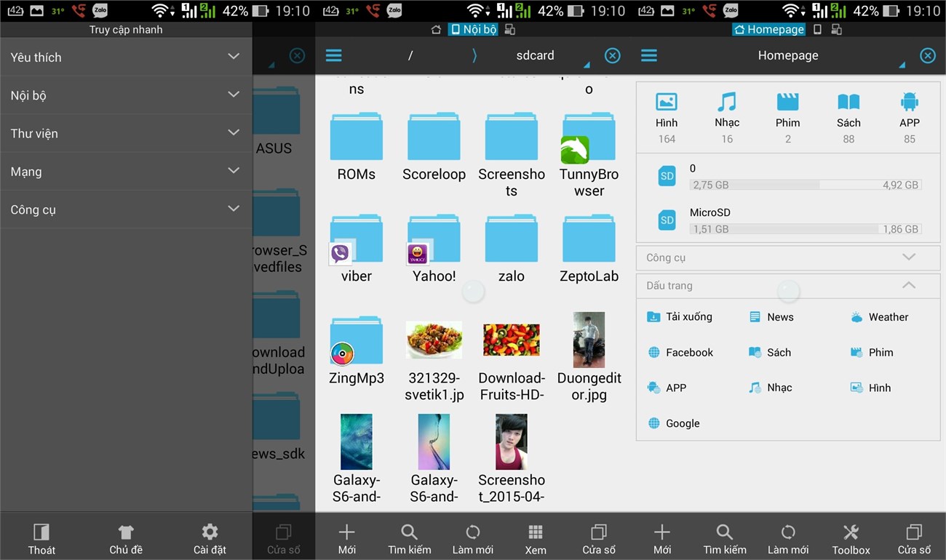The width and height of the screenshot is (946, 560).
Task: Open the APP category showing 85 items
Action: [x=910, y=119]
